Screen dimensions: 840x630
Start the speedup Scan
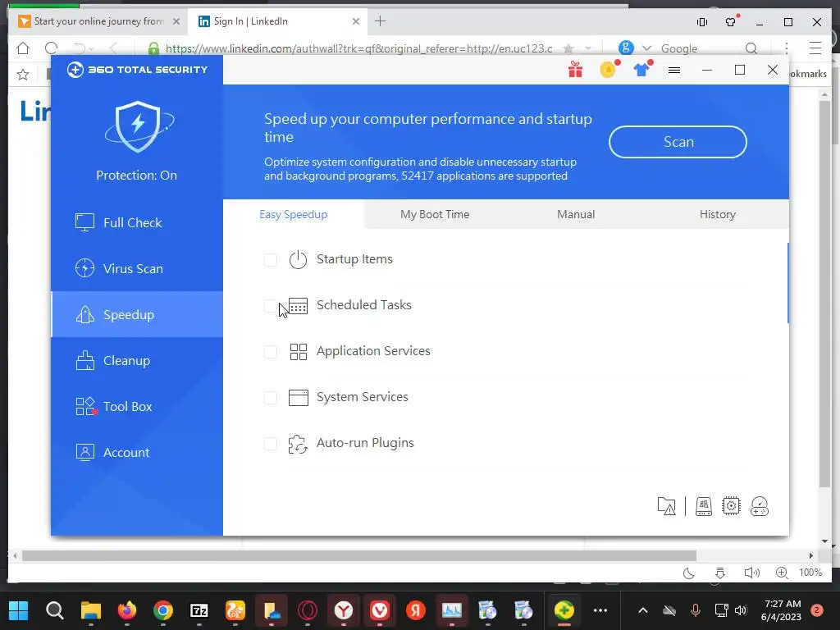pyautogui.click(x=678, y=142)
